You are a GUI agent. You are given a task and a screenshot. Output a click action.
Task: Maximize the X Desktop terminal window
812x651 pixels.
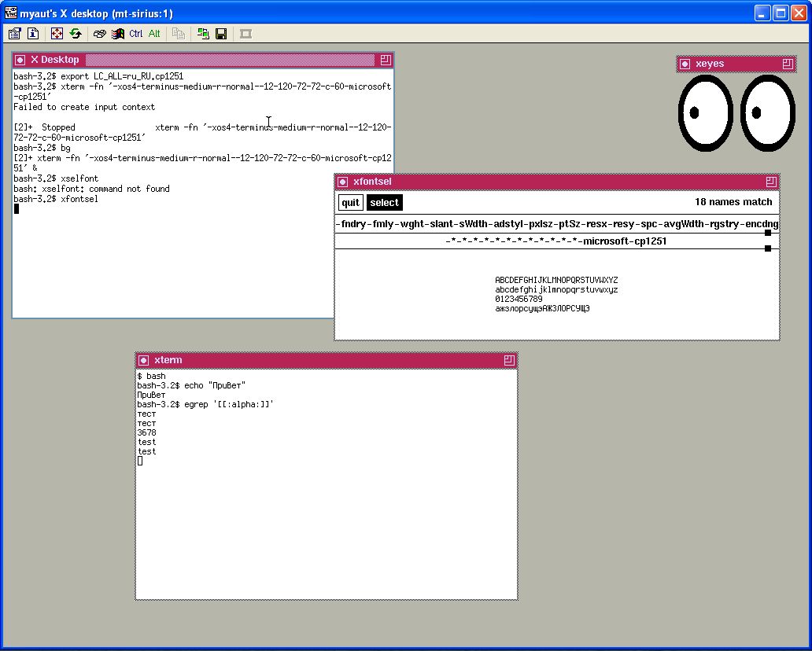click(386, 60)
